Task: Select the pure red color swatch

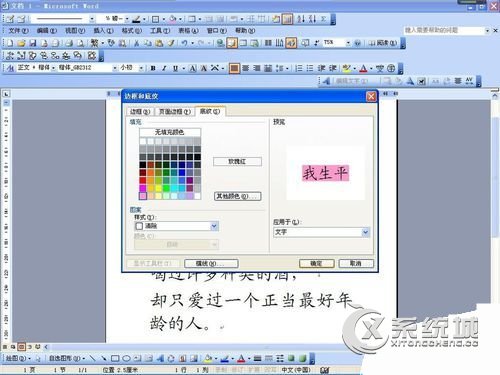Action: (x=143, y=180)
